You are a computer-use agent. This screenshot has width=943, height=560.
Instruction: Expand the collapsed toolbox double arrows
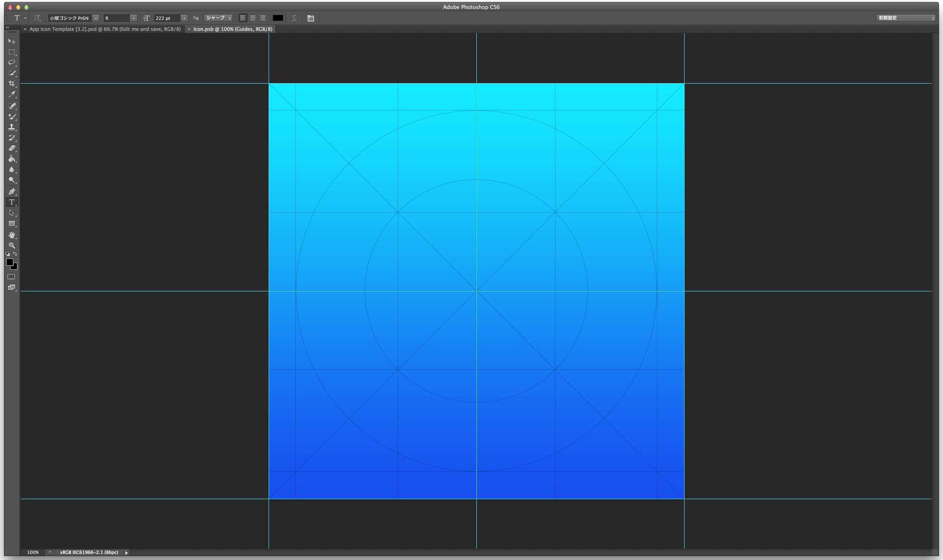pos(7,28)
